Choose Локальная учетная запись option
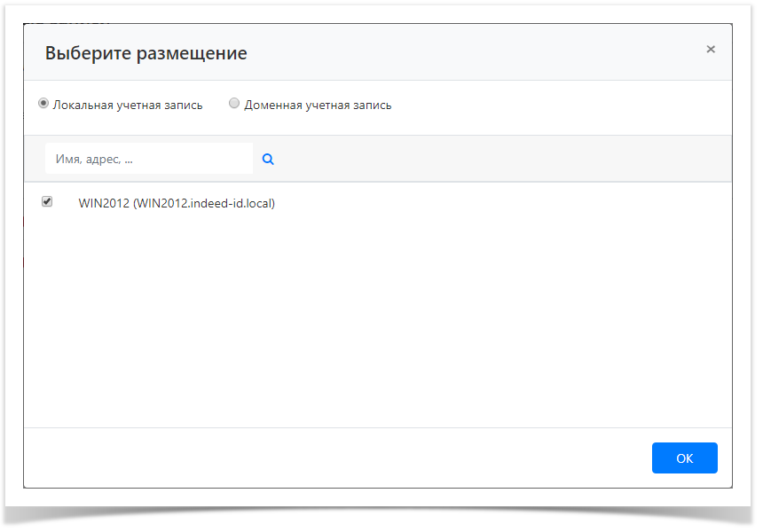Screen dimensions: 763x532 pos(43,103)
